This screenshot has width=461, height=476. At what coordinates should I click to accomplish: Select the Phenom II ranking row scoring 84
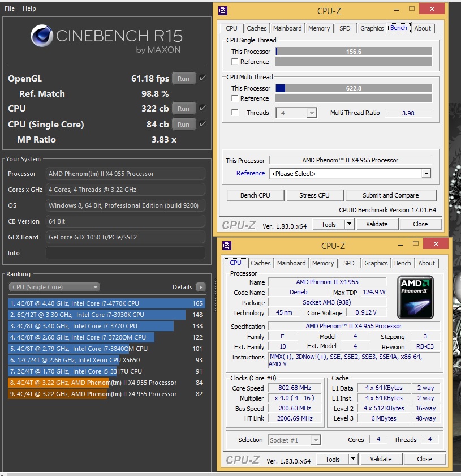pos(106,383)
